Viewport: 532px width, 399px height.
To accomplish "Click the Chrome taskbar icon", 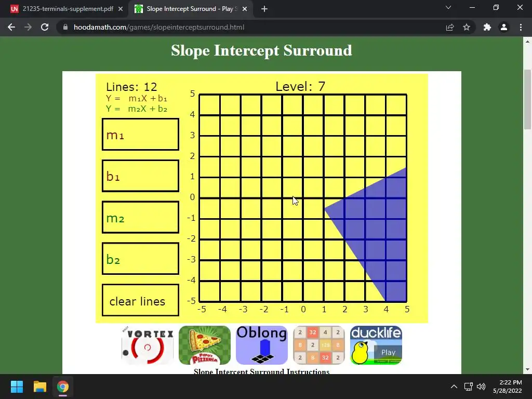I will point(63,387).
